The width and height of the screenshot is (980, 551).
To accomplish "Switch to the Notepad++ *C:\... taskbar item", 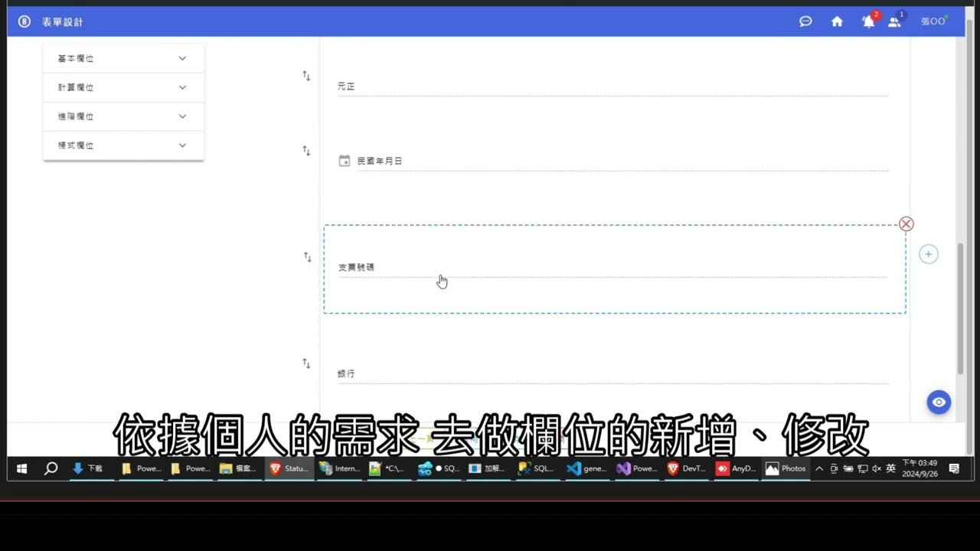I will pyautogui.click(x=387, y=468).
